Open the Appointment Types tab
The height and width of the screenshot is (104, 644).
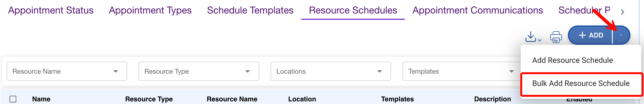(x=150, y=10)
